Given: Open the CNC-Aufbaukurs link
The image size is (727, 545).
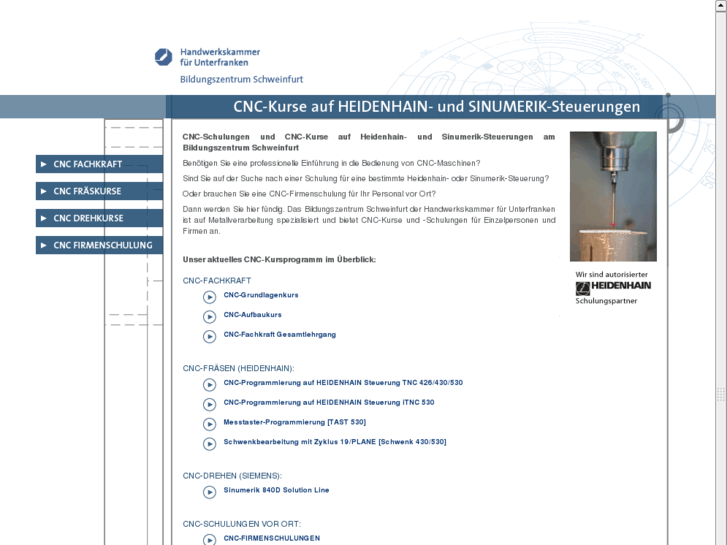Looking at the screenshot, I should coord(252,314).
